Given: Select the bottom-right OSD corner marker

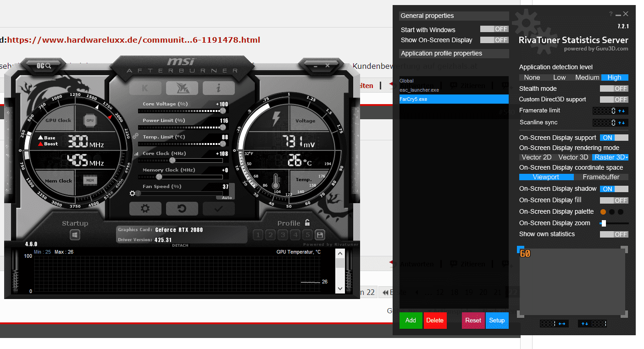Looking at the screenshot, I should point(624,314).
